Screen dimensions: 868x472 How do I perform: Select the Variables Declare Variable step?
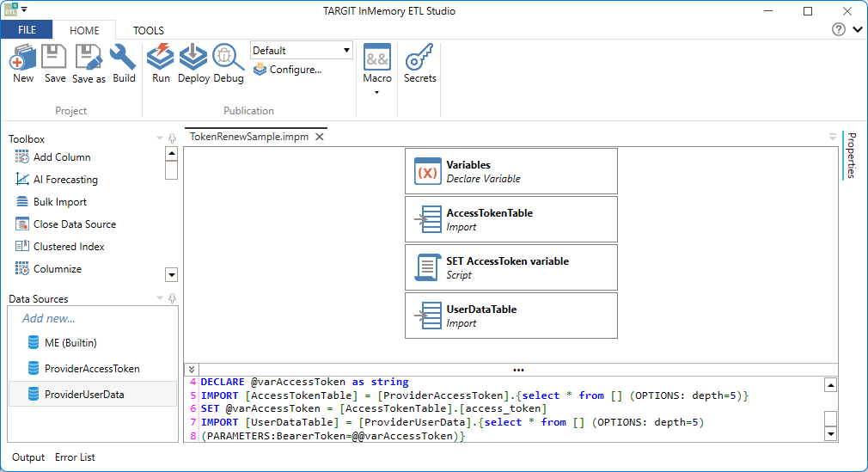[511, 171]
